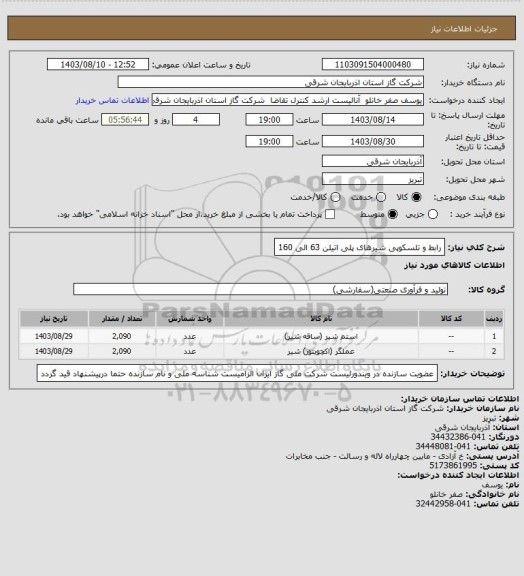This screenshot has height=576, width=524.
Task: Select the row استم شیر (ساقه شیر)
Action: click(x=261, y=336)
